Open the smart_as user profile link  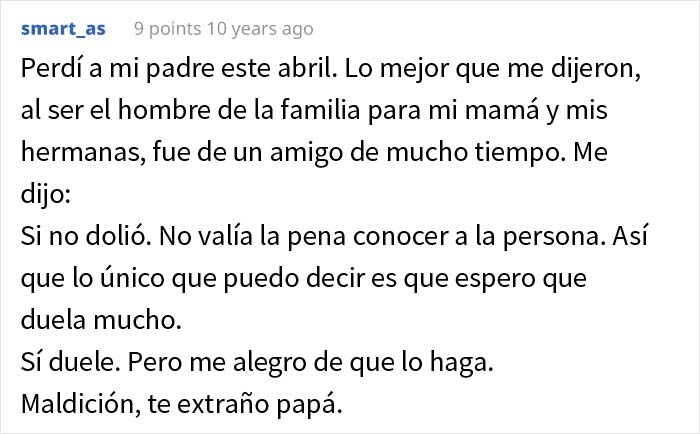(63, 29)
